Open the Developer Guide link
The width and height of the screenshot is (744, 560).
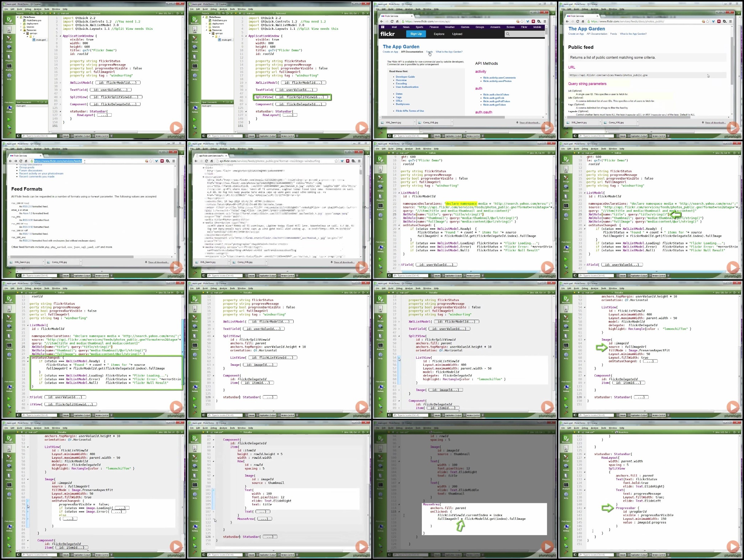[405, 77]
